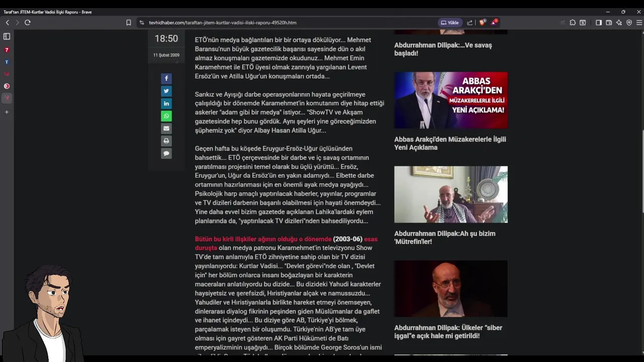Screen dimensions: 644x362
Task: Switch to the blue T tab
Action: click(x=7, y=62)
